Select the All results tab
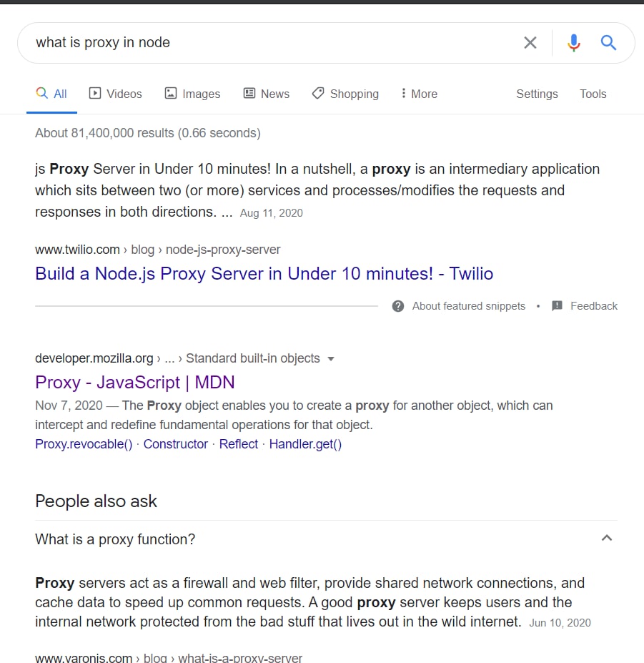The height and width of the screenshot is (663, 644). pyautogui.click(x=51, y=94)
